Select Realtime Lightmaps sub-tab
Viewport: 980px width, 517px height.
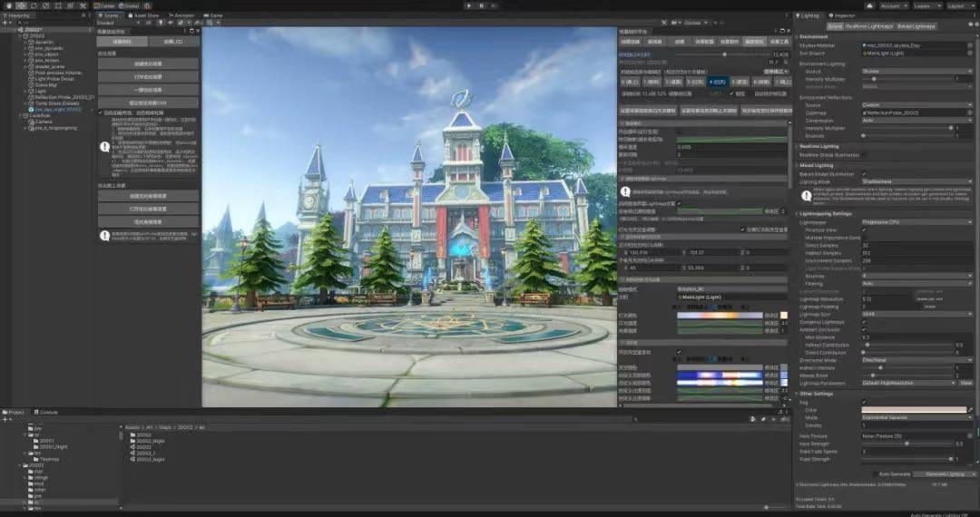point(868,26)
